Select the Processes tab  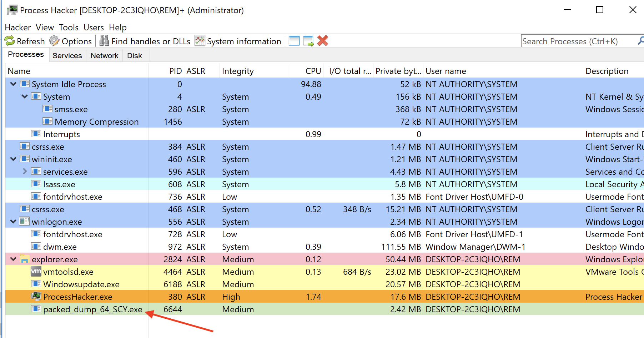tap(26, 54)
